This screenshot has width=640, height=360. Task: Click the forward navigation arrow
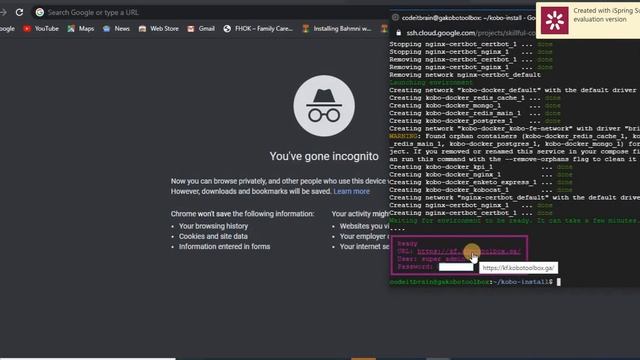point(3,12)
